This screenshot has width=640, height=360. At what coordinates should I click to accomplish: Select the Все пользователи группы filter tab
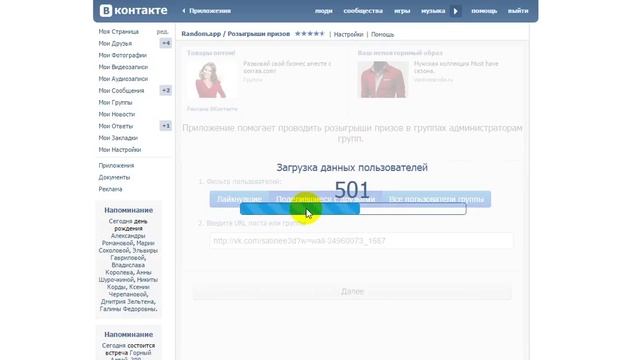436,199
